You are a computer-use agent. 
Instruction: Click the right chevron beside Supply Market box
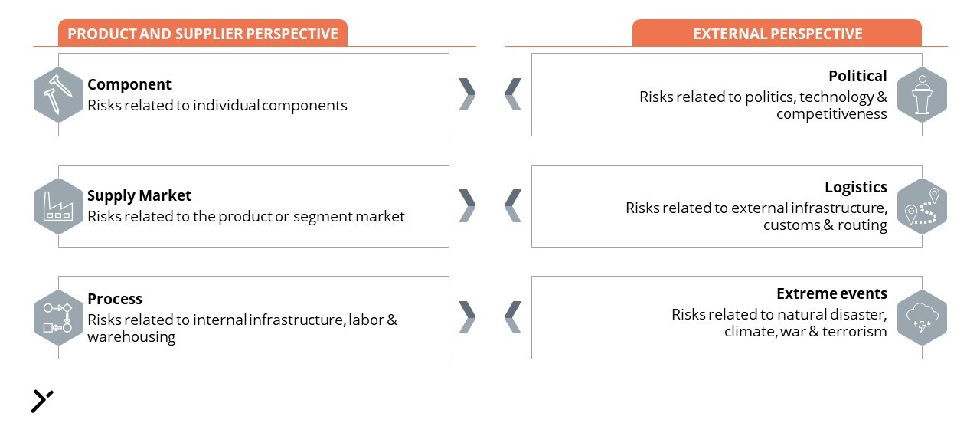[467, 206]
